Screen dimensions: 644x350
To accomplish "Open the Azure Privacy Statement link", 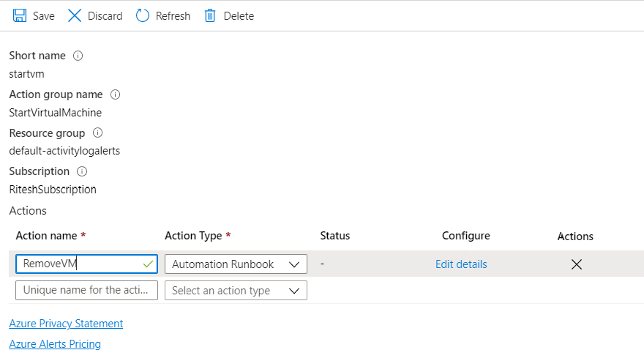I will point(66,324).
